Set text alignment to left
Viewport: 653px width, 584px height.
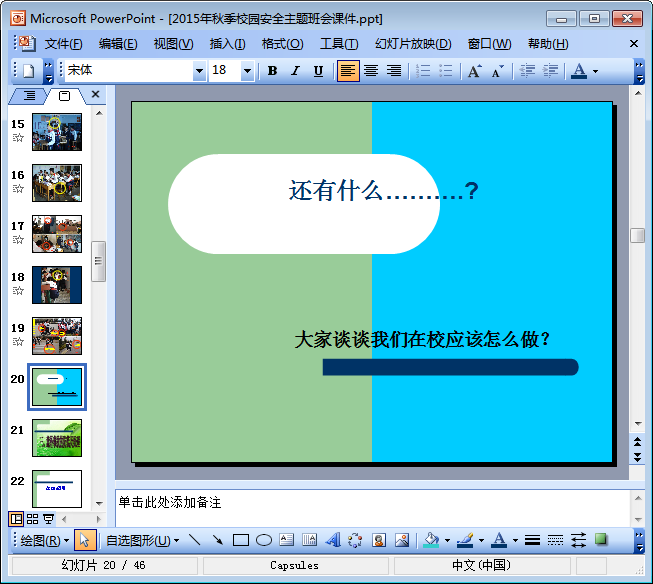348,71
